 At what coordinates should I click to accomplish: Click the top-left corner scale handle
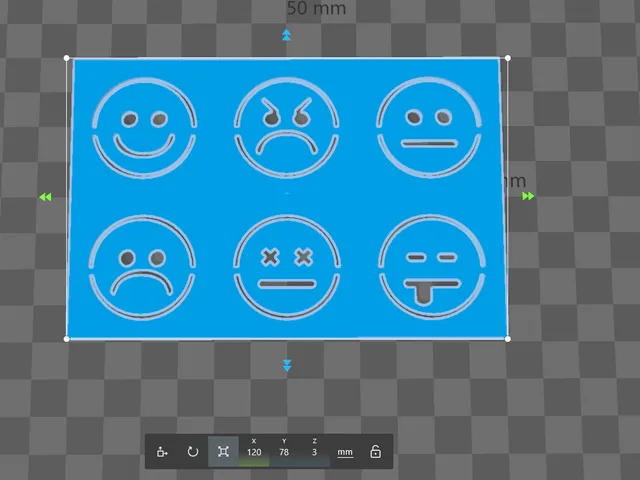pos(67,58)
